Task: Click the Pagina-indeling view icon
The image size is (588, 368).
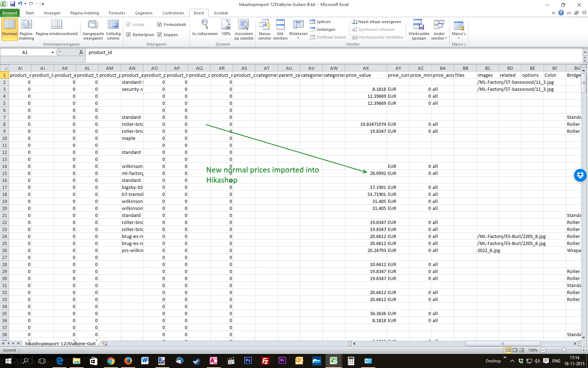Action: pyautogui.click(x=26, y=25)
